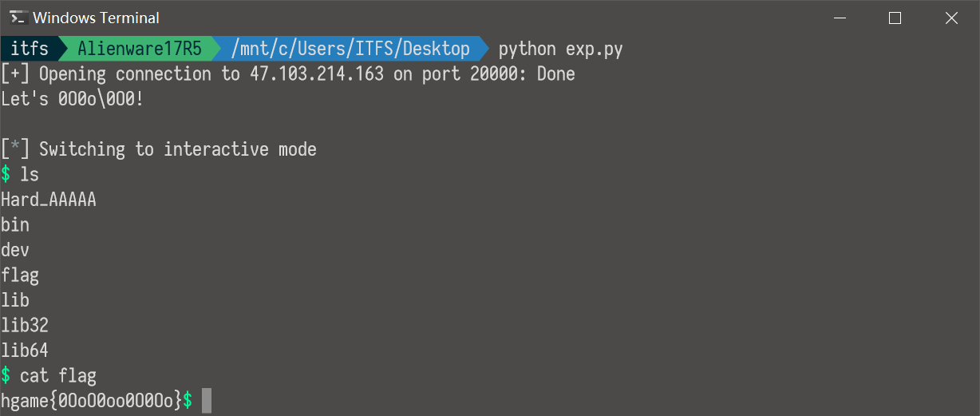Click the "lib32" directory entry

(x=25, y=325)
